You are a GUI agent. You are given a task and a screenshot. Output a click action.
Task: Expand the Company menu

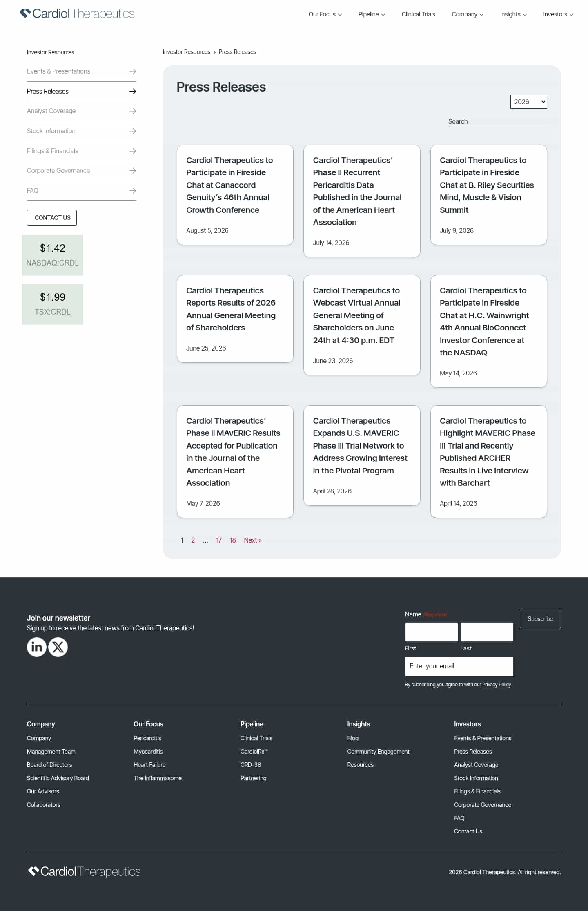coord(468,14)
